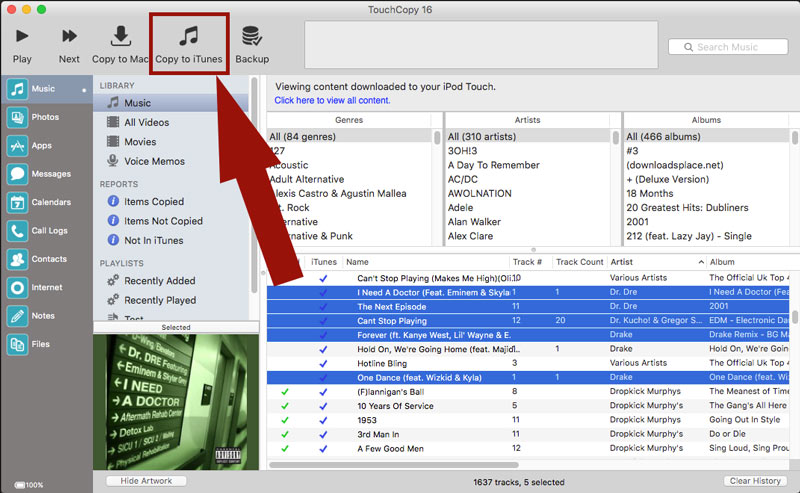Click the track list horizontal scrollbar
800x493 pixels.
point(394,465)
